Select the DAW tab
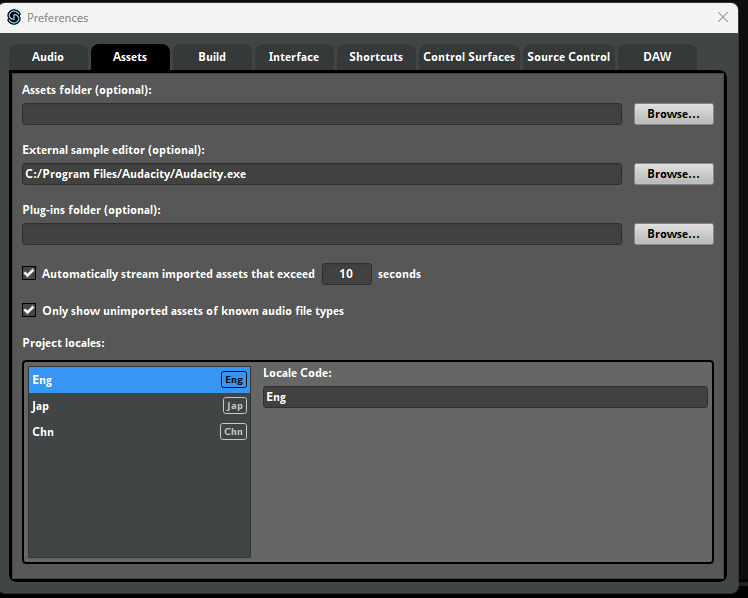The image size is (748, 598). pos(657,57)
